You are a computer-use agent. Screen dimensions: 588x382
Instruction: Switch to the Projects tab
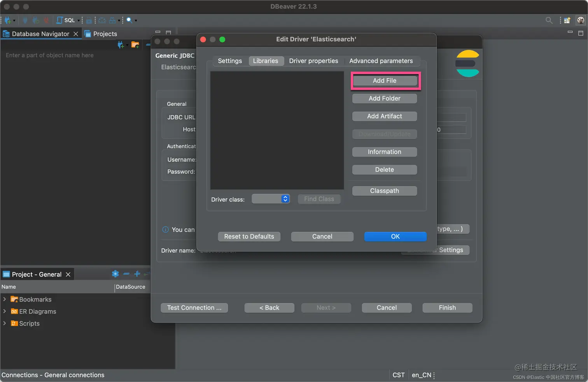click(x=101, y=34)
